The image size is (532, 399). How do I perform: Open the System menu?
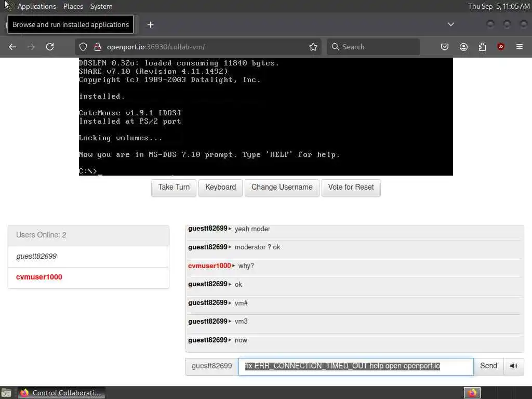(101, 6)
